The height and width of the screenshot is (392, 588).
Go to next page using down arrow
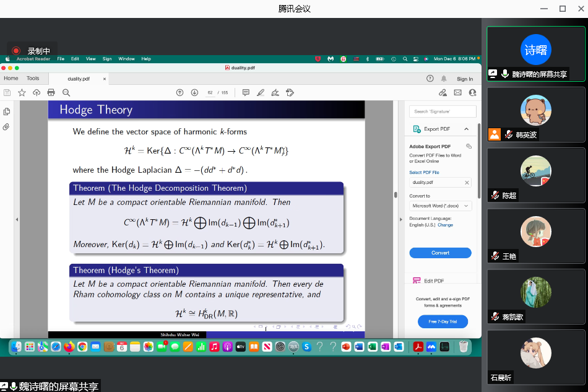pyautogui.click(x=194, y=92)
